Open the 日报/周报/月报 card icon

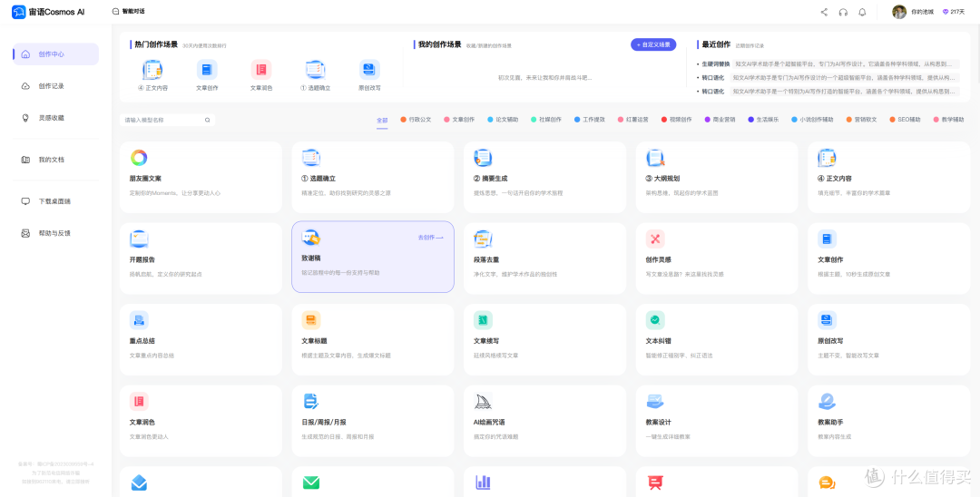(311, 401)
